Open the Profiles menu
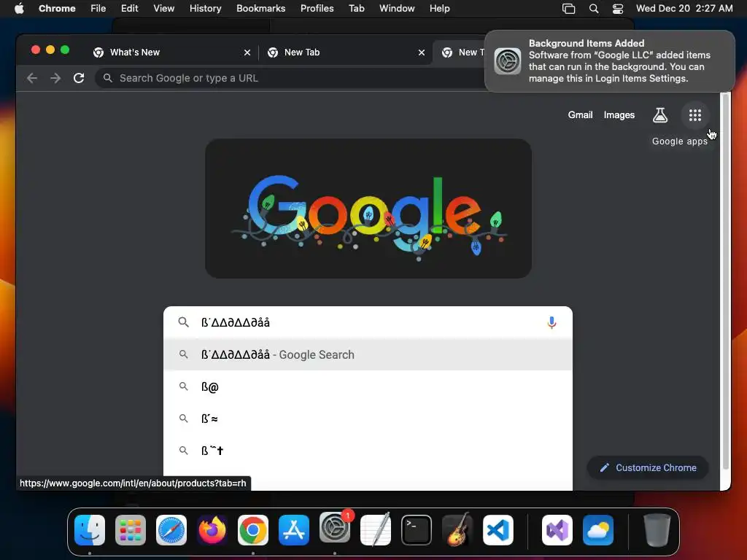Viewport: 747px width, 560px height. click(x=317, y=9)
